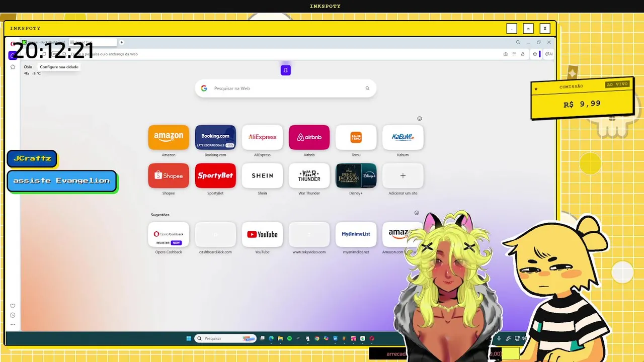Viewport: 644px width, 362px height.
Task: Open the War Thunder speed dial tile
Action: point(309,175)
